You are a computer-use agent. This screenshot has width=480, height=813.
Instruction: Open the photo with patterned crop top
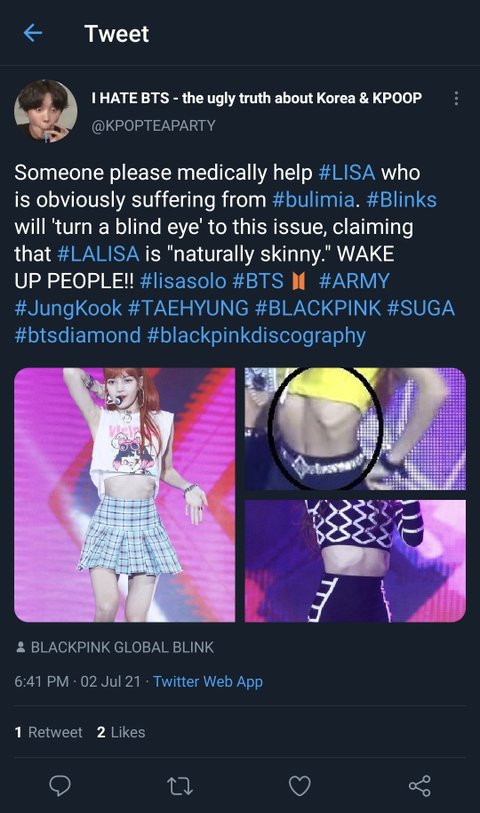pyautogui.click(x=355, y=561)
